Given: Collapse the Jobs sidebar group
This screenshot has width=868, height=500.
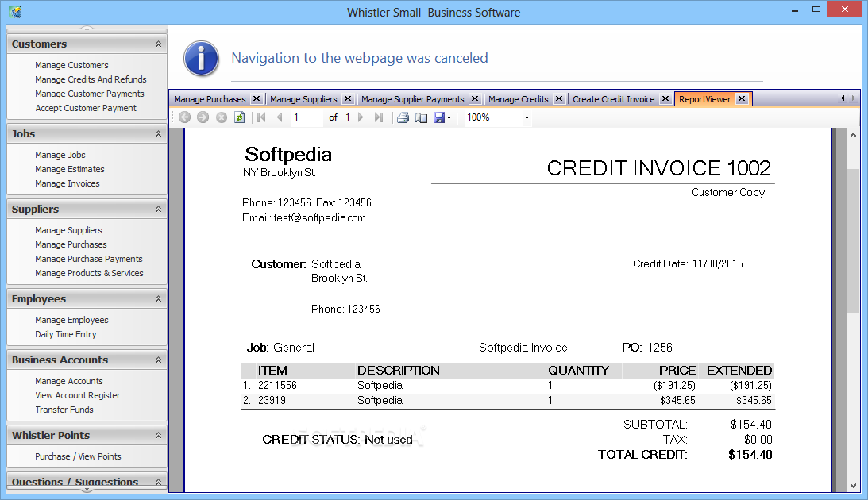Looking at the screenshot, I should click(x=158, y=134).
